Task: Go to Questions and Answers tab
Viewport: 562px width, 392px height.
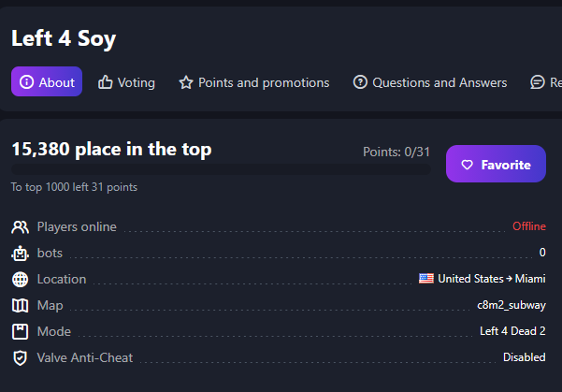Action: pyautogui.click(x=429, y=82)
